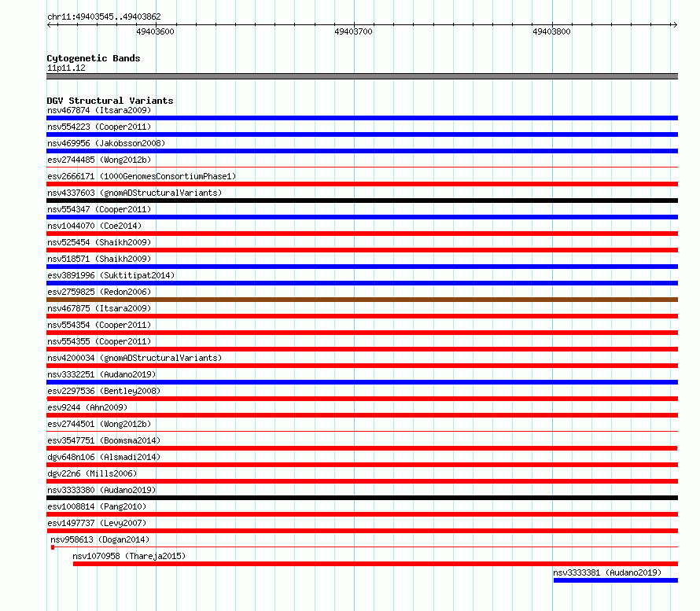Select the dgv22n6 (Mills2006) label

point(92,473)
